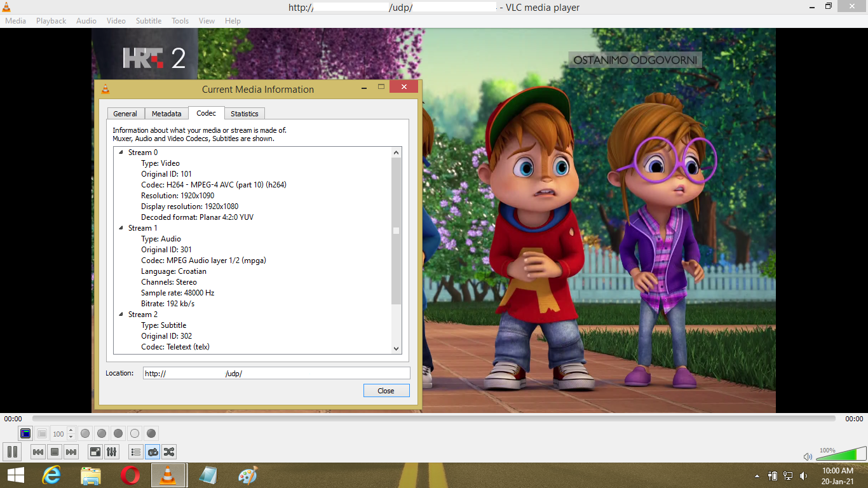Collapse the Stream 1 tree node
The width and height of the screenshot is (868, 488).
click(x=121, y=228)
